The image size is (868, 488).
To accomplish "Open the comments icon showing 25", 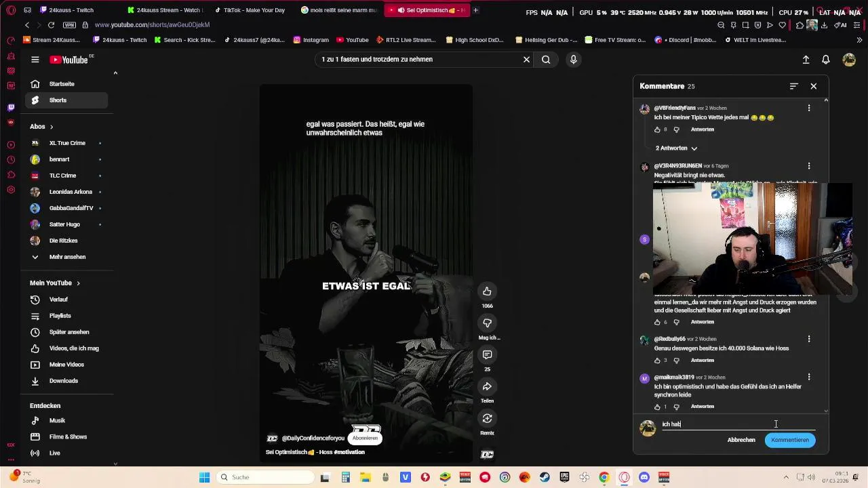I will click(x=487, y=355).
